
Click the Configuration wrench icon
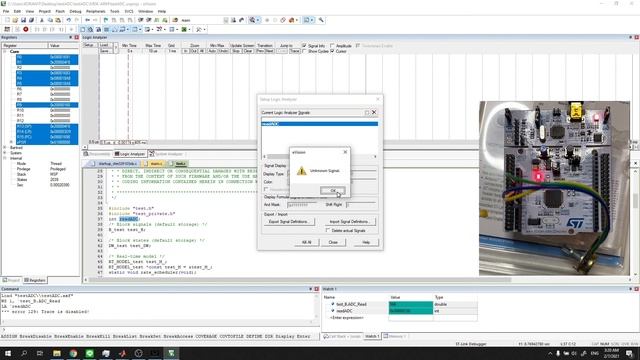pyautogui.click(x=321, y=20)
